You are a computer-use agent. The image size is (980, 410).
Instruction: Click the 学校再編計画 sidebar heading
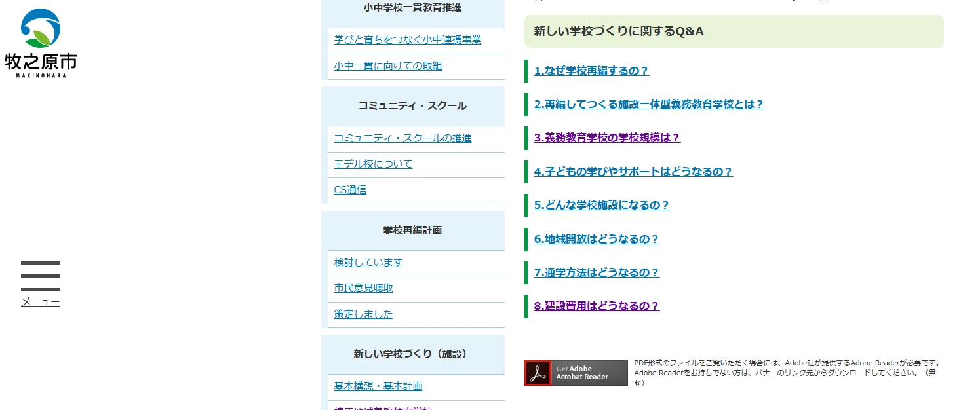[x=413, y=231]
